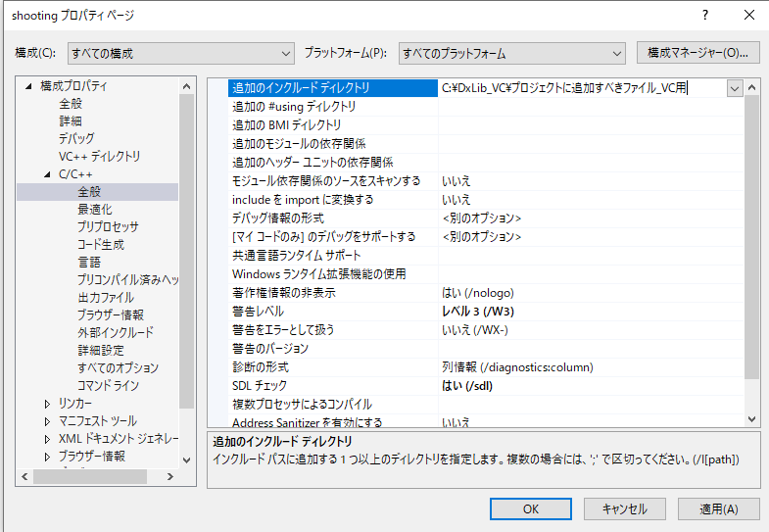Expand the マニフェスト ツール tree node

(x=48, y=421)
